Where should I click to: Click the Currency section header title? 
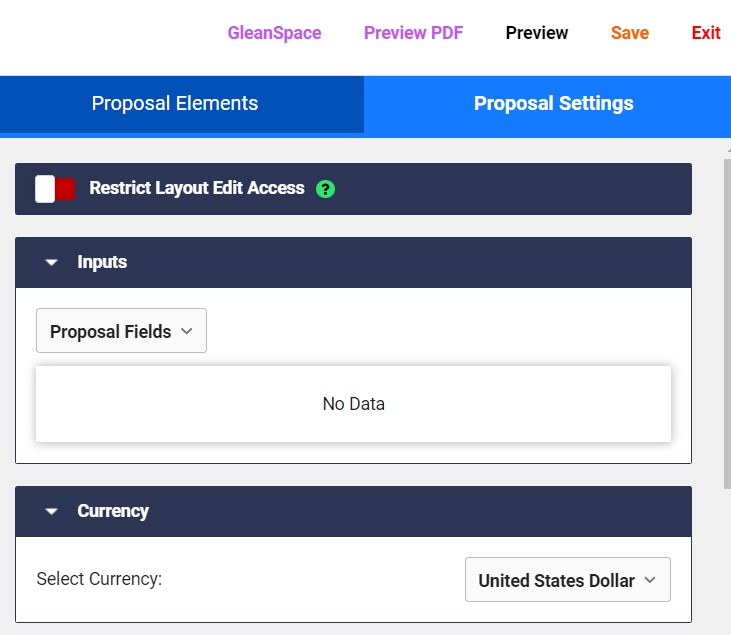pyautogui.click(x=113, y=511)
